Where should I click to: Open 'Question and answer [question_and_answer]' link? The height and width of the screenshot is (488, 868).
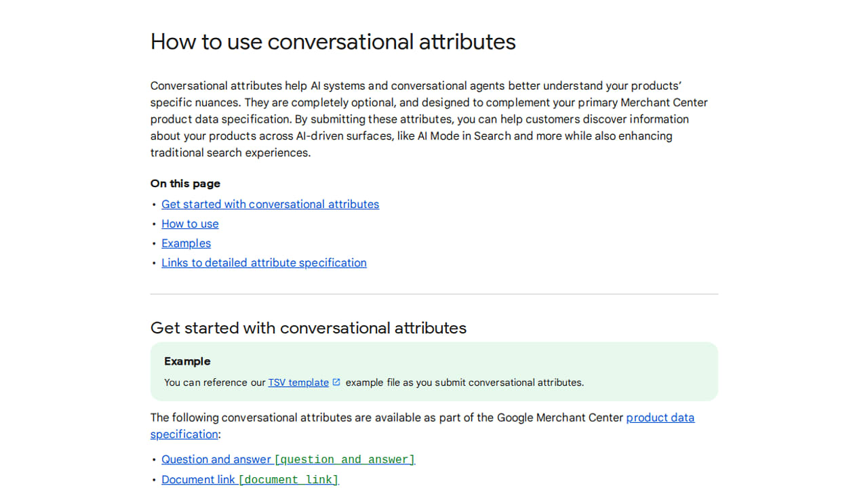(288, 460)
